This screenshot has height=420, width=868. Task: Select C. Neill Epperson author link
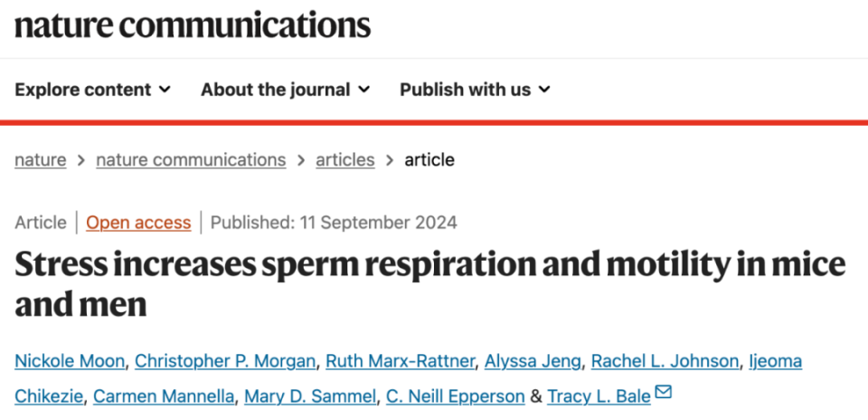point(456,396)
